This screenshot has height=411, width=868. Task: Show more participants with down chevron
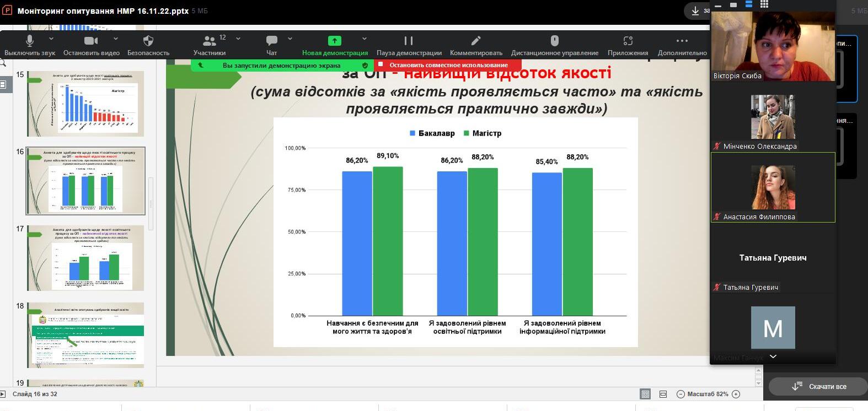click(773, 356)
